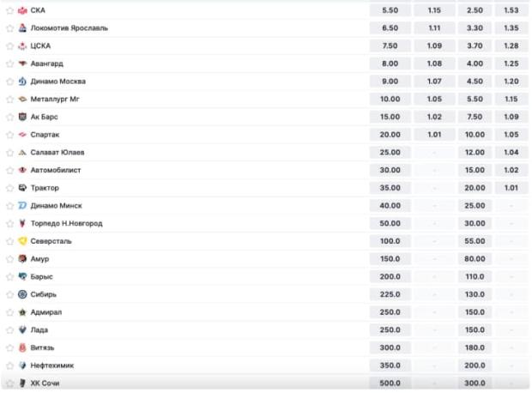Click the ХК Сочи team logo
532x393 pixels.
coord(22,384)
